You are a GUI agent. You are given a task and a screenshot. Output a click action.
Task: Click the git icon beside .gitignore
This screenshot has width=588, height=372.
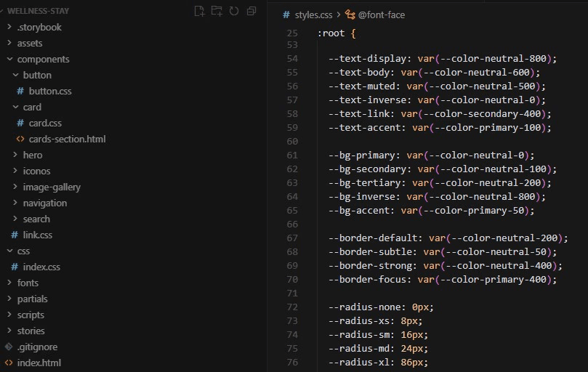9,347
